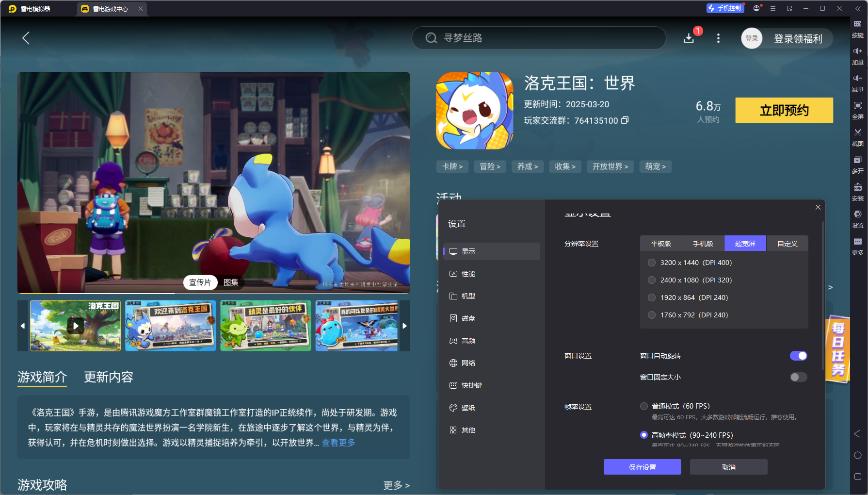Viewport: 868px width, 495px height.
Task: Show previous thumbnails with left arrow
Action: pos(23,326)
